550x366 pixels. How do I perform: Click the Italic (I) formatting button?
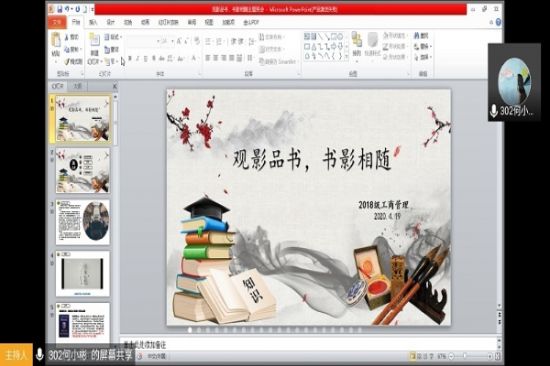tap(138, 59)
